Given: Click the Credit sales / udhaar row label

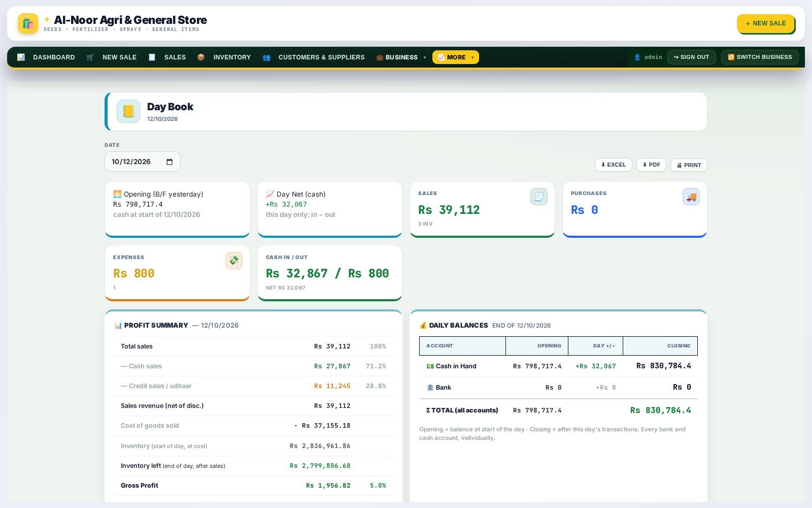Looking at the screenshot, I should [x=156, y=386].
